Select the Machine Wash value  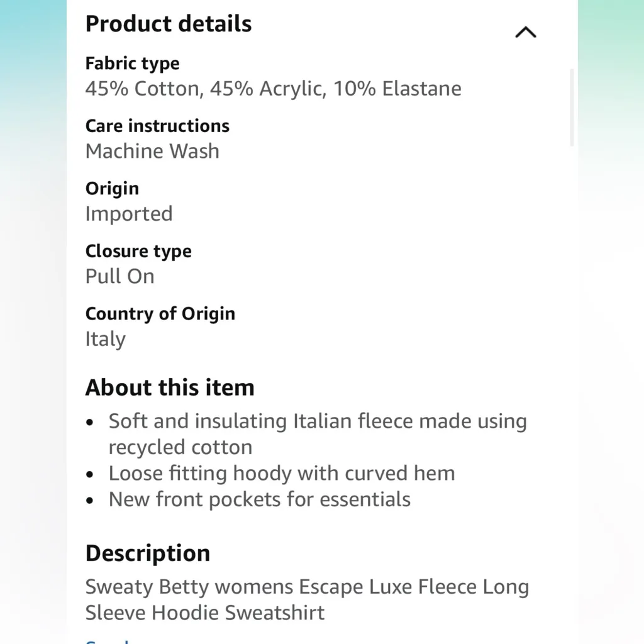pyautogui.click(x=152, y=152)
